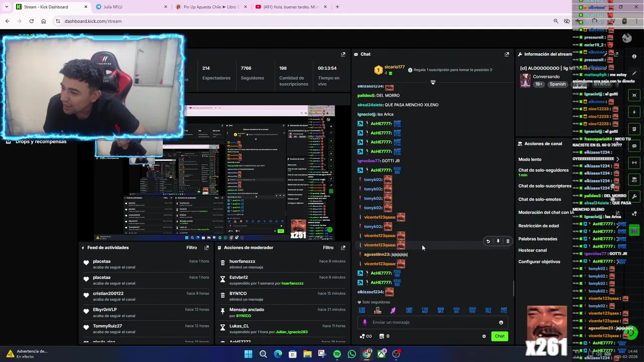Screen dimensions: 644x362
Task: Open Windows Start menu
Action: (248, 354)
